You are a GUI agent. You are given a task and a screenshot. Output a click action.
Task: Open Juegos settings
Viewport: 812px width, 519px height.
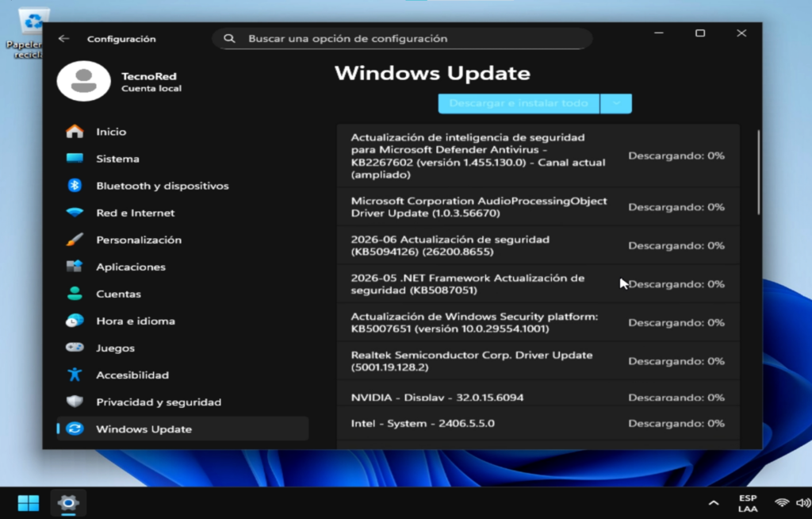(182, 348)
